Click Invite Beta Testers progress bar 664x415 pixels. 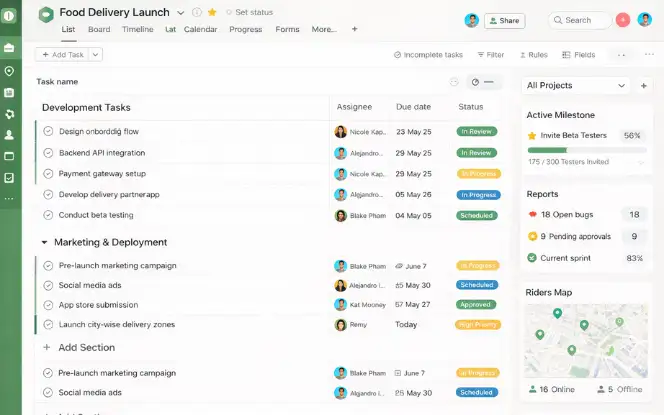(x=587, y=150)
